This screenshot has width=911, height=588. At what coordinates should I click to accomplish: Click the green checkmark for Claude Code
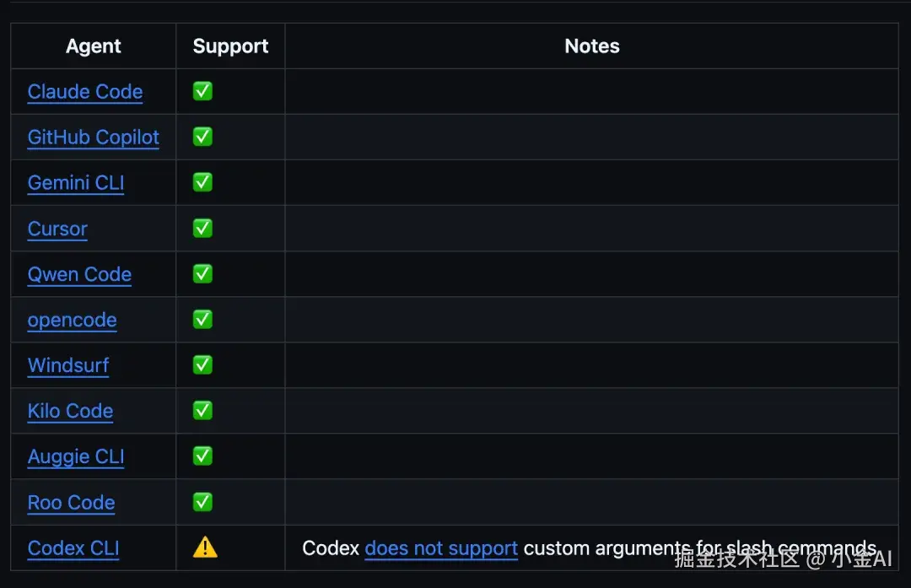click(202, 91)
